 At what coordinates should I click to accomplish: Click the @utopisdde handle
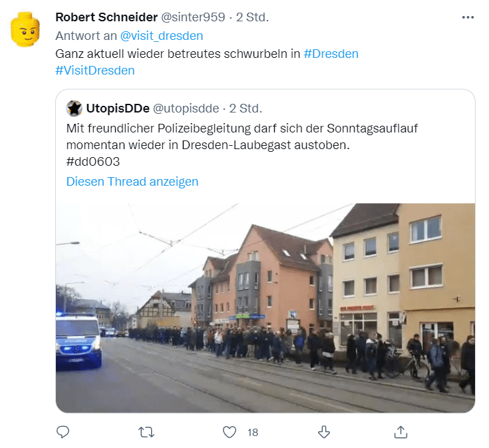point(186,109)
